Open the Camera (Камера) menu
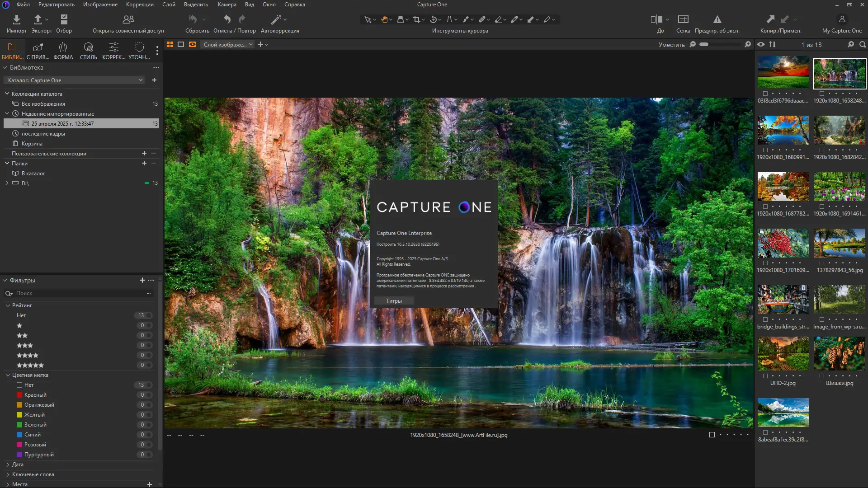 point(227,5)
